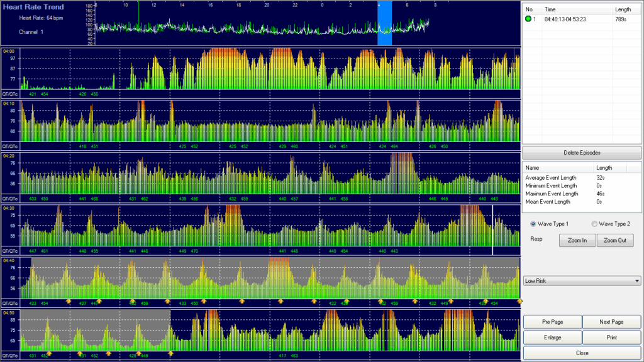Click the Close button

pos(582,353)
